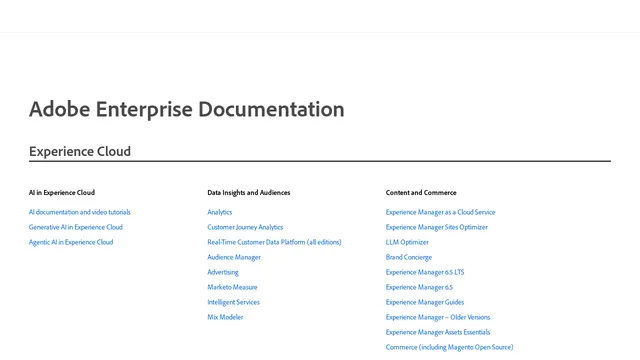Open Experience Manager – Older Versions link
Screen dimensions: 640x360
[438, 317]
